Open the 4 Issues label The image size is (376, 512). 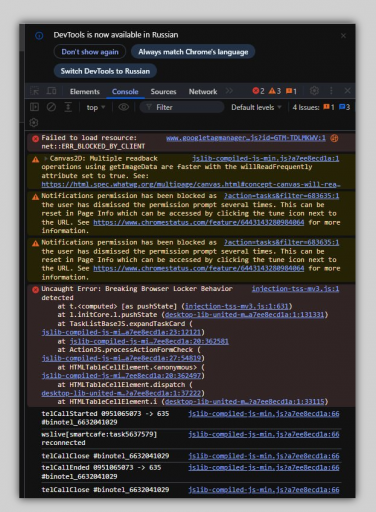click(x=306, y=107)
